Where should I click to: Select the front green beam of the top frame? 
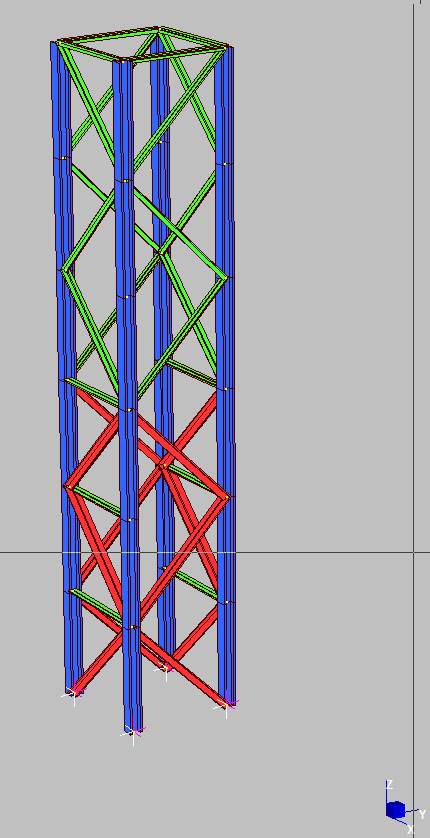tap(175, 54)
